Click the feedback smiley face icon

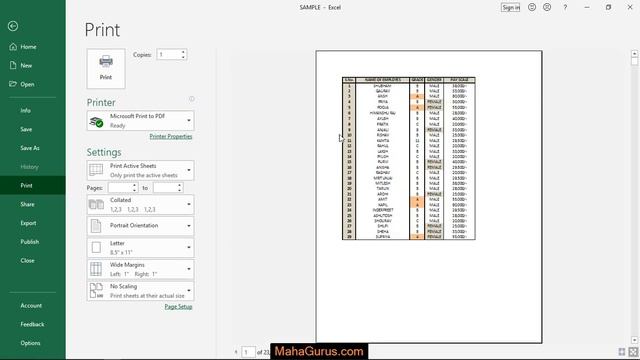(532, 7)
